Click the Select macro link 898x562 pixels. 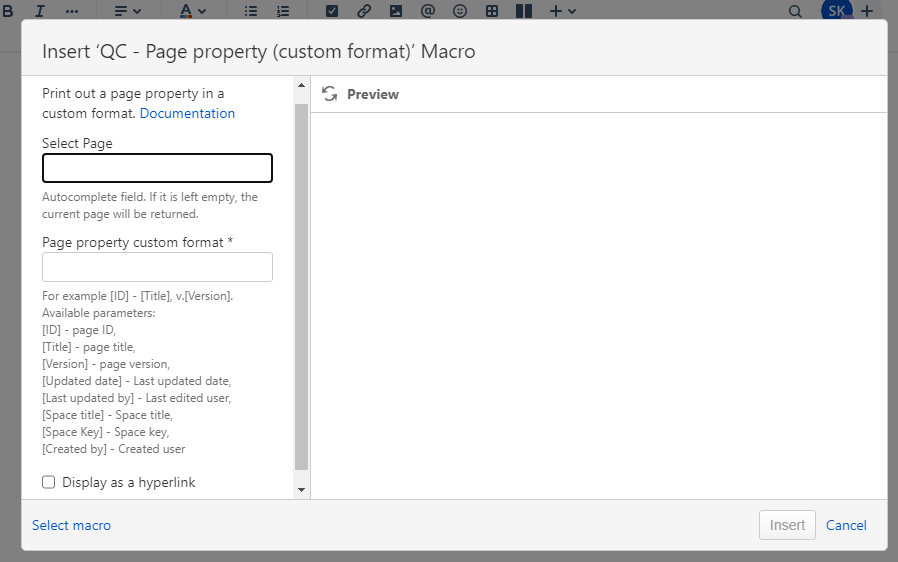[71, 525]
